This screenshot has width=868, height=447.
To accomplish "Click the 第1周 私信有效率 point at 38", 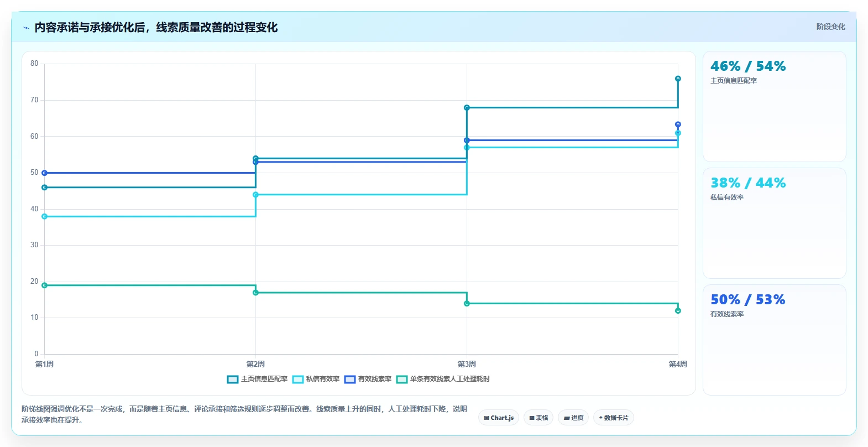I will 44,216.
